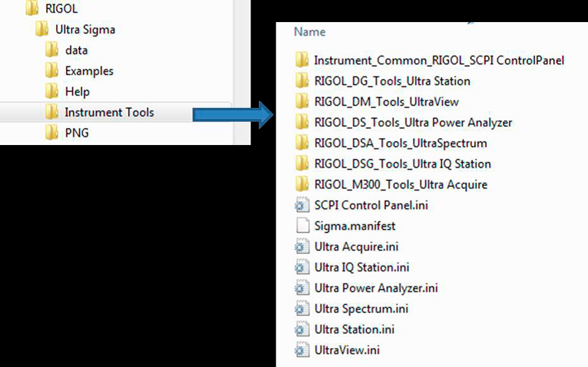Select the Ultra Spectrum.ini file icon
This screenshot has width=588, height=367.
click(x=302, y=308)
